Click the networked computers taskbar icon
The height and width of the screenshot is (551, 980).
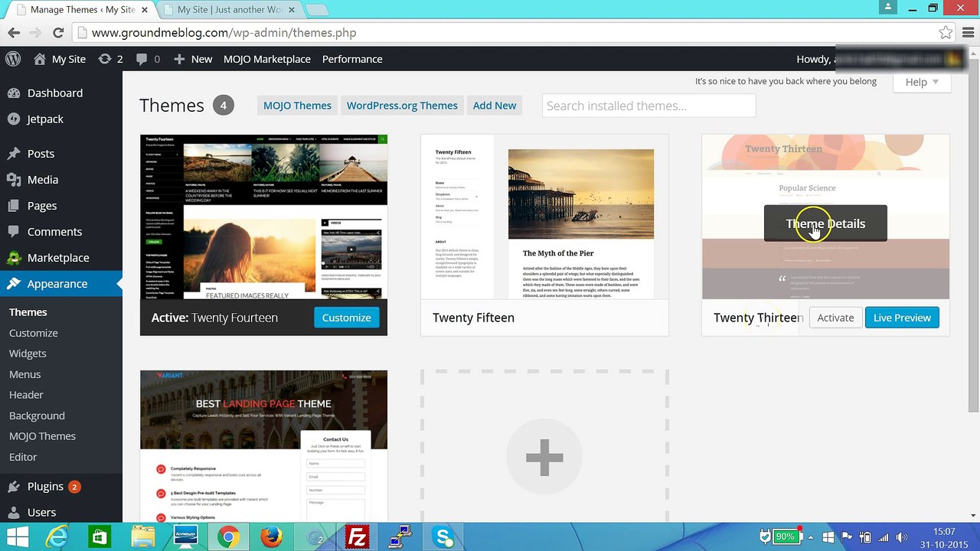point(400,537)
